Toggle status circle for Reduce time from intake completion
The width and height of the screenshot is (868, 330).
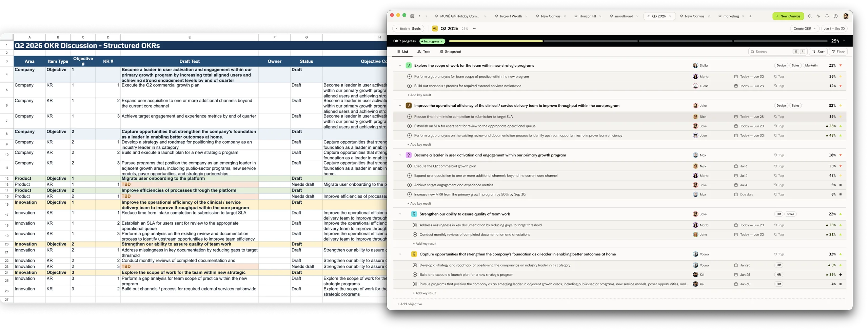tap(409, 116)
